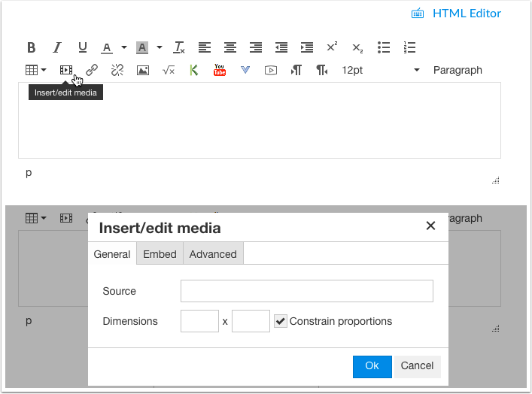Click the green K tool icon
The width and height of the screenshot is (532, 394).
click(x=193, y=70)
